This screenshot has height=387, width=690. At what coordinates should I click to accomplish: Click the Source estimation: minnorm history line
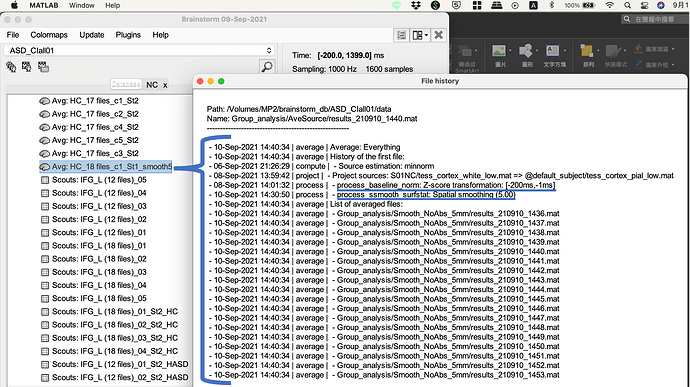pyautogui.click(x=321, y=166)
